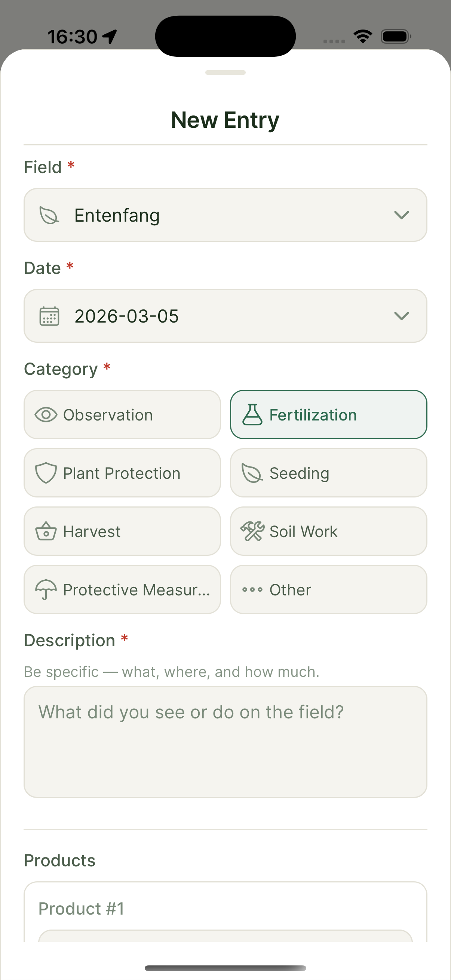Select Plant Protection as category
Viewport: 451px width, 980px height.
coord(122,473)
